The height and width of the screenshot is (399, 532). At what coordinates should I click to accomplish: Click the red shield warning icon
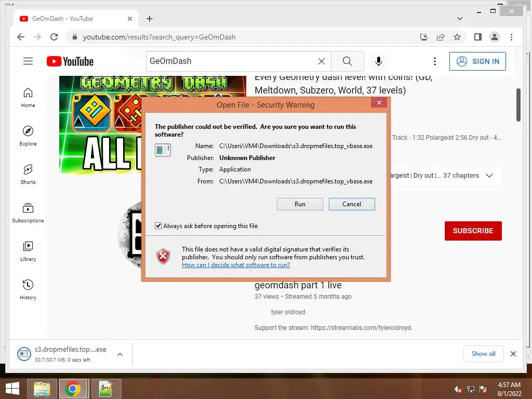(163, 257)
